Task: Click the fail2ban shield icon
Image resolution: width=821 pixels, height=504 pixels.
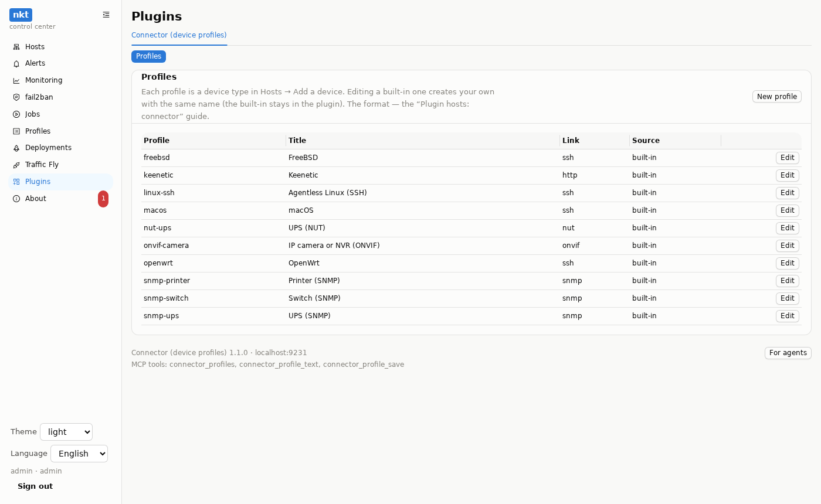Action: pyautogui.click(x=16, y=97)
